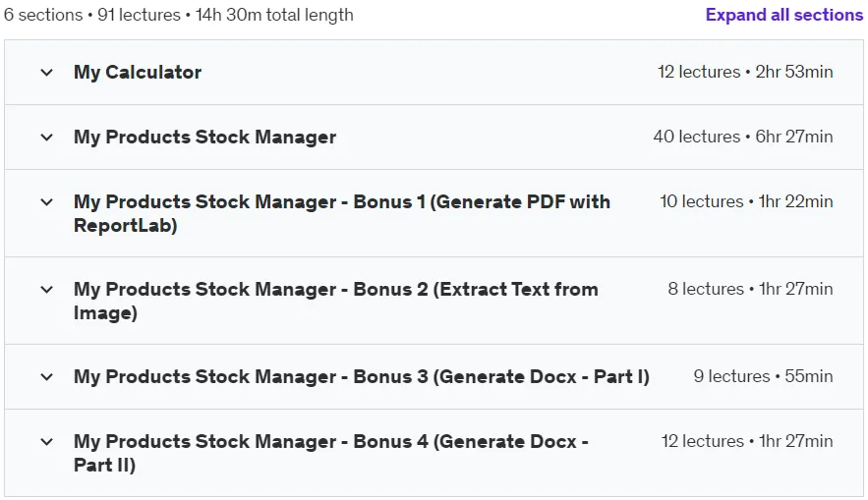Open Bonus 3 Generate Docx Part I title

[361, 376]
